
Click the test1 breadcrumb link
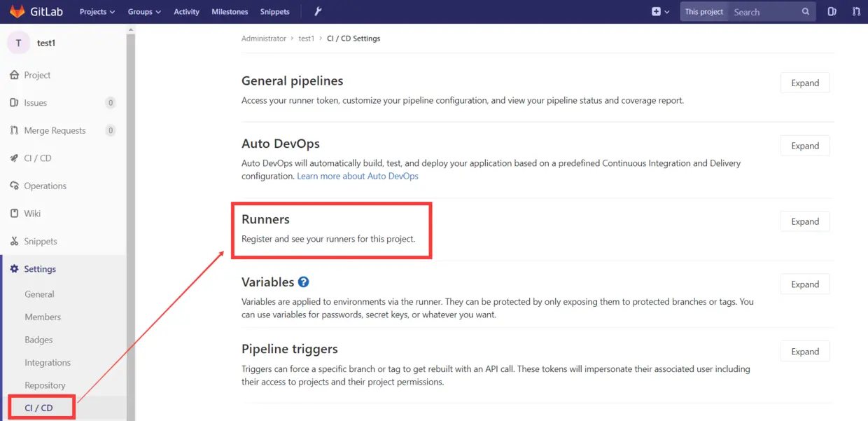tap(307, 39)
